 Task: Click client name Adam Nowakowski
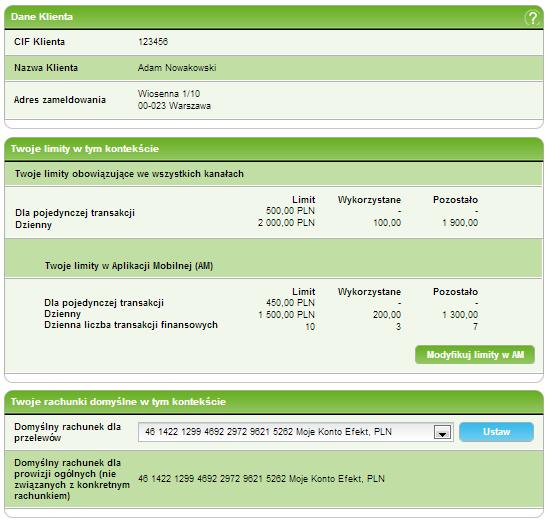177,68
